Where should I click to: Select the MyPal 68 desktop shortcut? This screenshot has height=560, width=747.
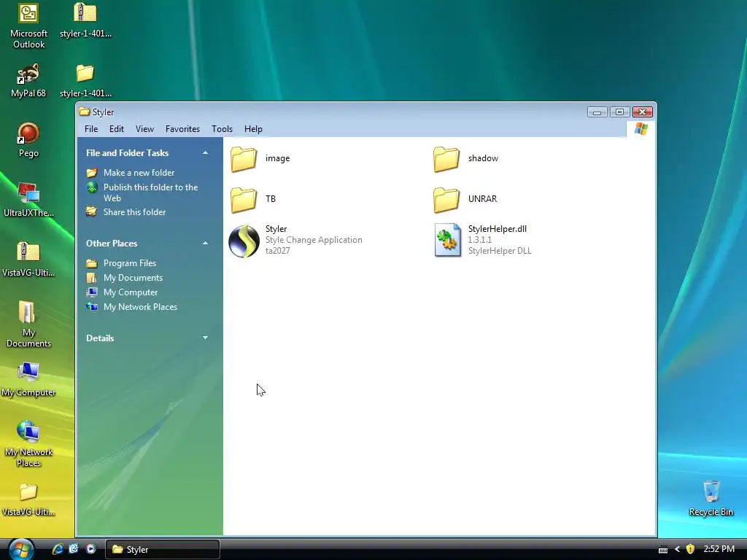click(x=28, y=80)
